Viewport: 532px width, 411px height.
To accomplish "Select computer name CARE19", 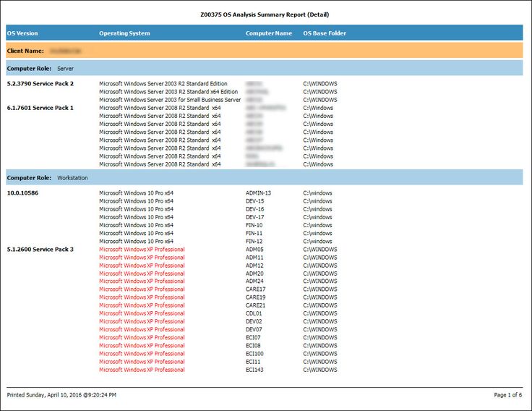I will click(x=255, y=297).
